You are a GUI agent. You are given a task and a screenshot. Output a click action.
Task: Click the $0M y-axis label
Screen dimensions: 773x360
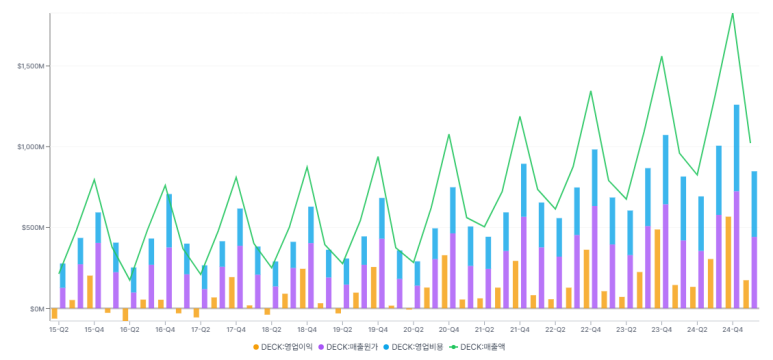coord(36,309)
